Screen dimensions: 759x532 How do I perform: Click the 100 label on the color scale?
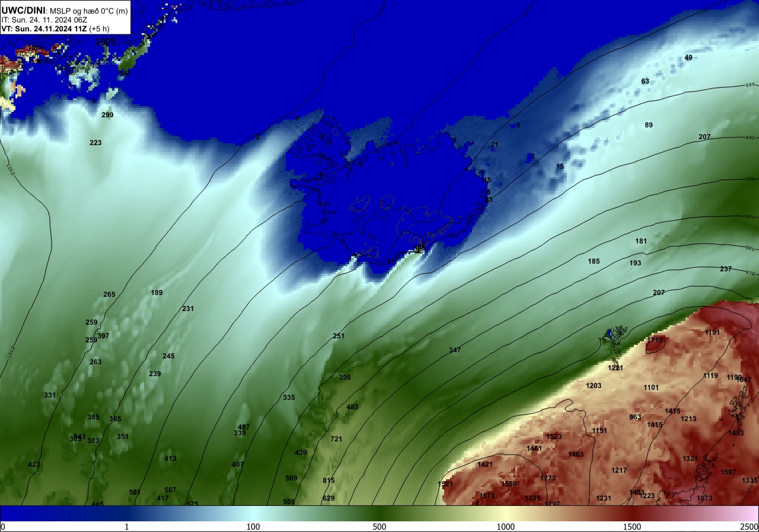pos(253,527)
